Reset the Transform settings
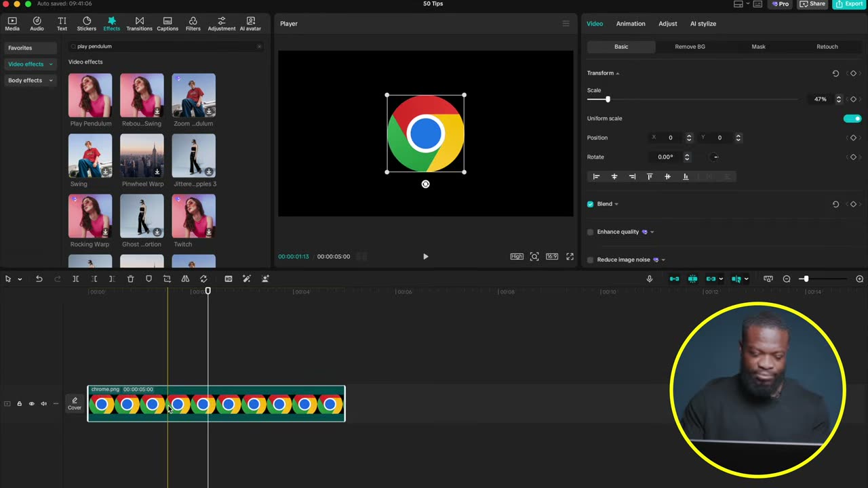Viewport: 868px width, 488px height. (835, 73)
